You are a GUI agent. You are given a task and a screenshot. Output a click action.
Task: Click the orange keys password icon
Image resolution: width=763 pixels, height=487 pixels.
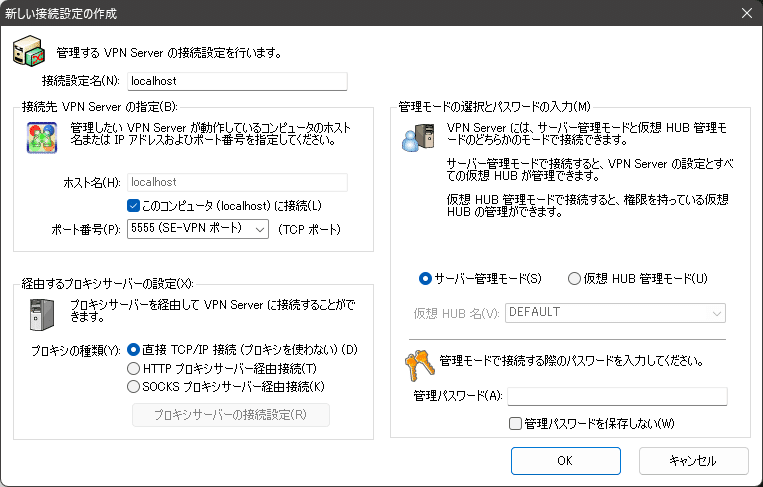tap(419, 365)
